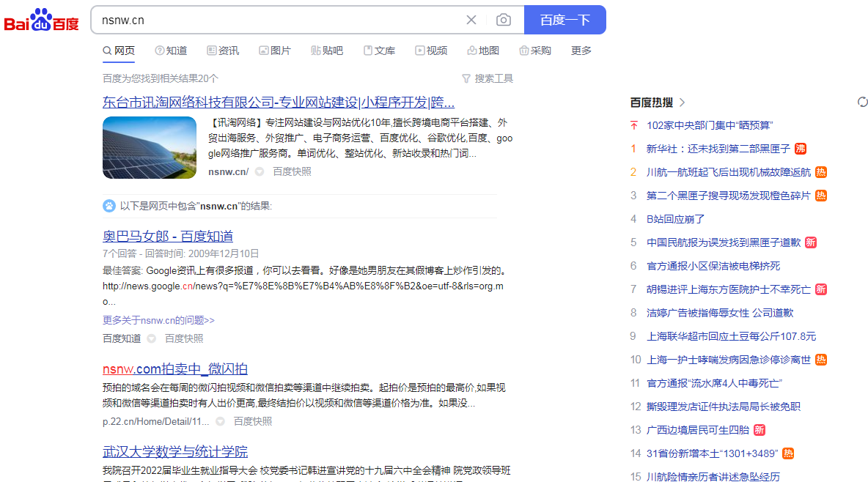The height and width of the screenshot is (482, 868).
Task: Open nsnw.com拍卖中_微闪拍 result
Action: coord(175,369)
